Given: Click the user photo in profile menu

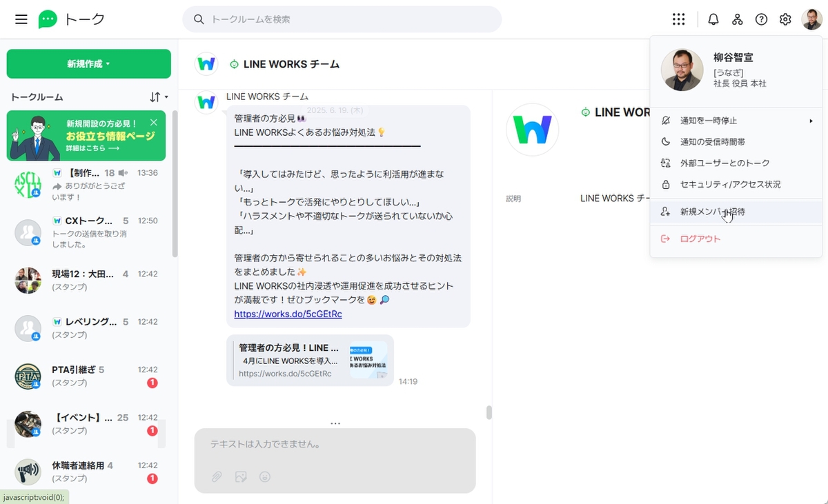Looking at the screenshot, I should [682, 70].
